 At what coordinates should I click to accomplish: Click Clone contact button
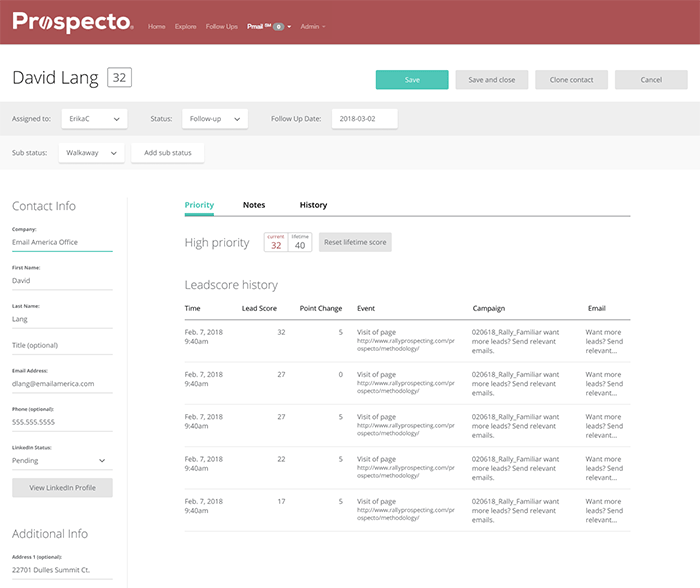pyautogui.click(x=571, y=80)
